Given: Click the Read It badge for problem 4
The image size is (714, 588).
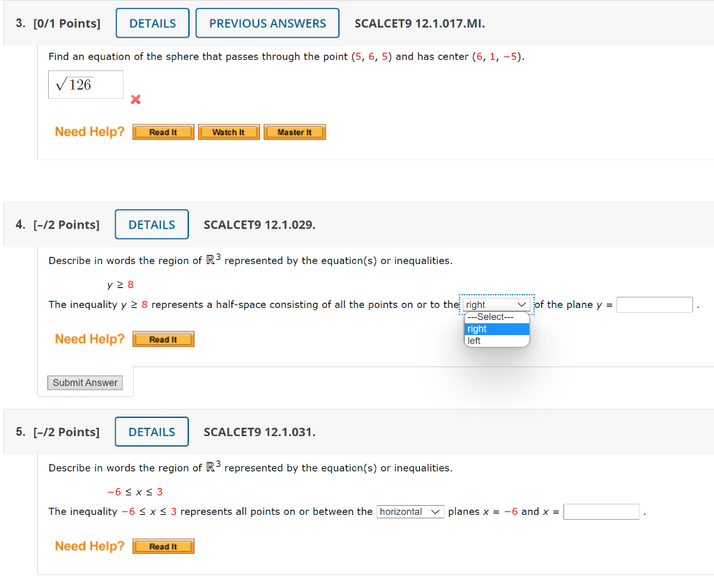Looking at the screenshot, I should [x=163, y=339].
